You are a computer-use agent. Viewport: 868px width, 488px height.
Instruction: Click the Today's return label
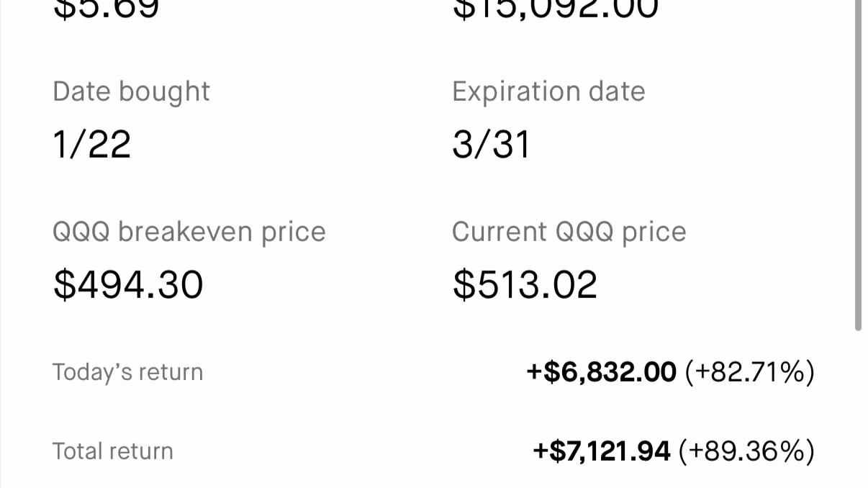[127, 372]
